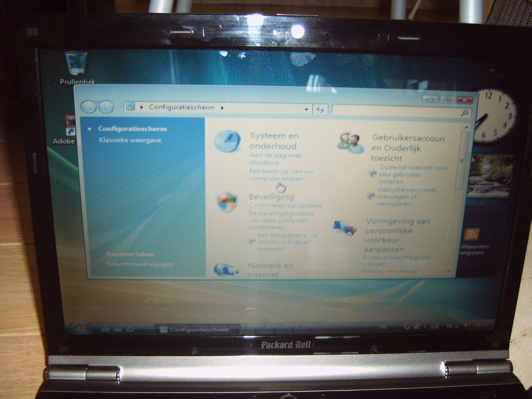Click shield icon beside Windows Firewall link
Viewport: 532px width, 399px height.
click(x=252, y=242)
